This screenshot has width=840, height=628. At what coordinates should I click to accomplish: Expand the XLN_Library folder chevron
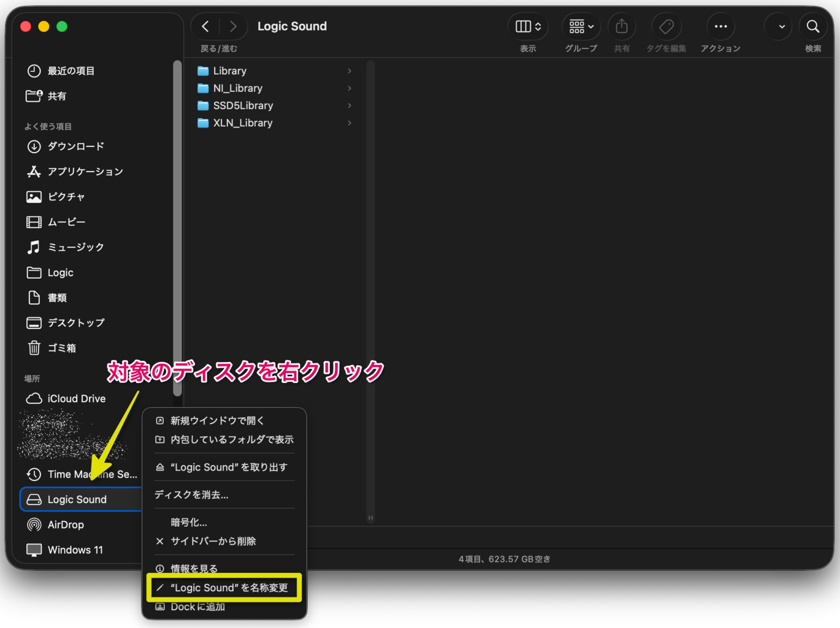coord(350,123)
